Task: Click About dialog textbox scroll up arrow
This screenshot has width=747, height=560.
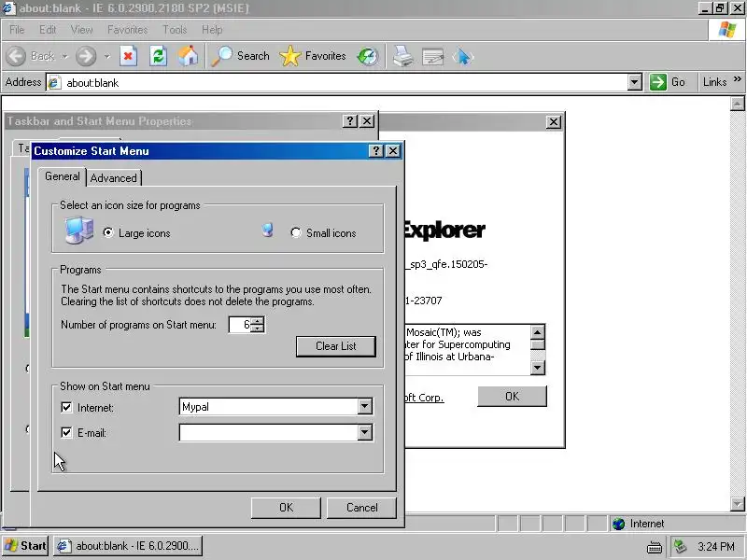Action: [x=538, y=332]
